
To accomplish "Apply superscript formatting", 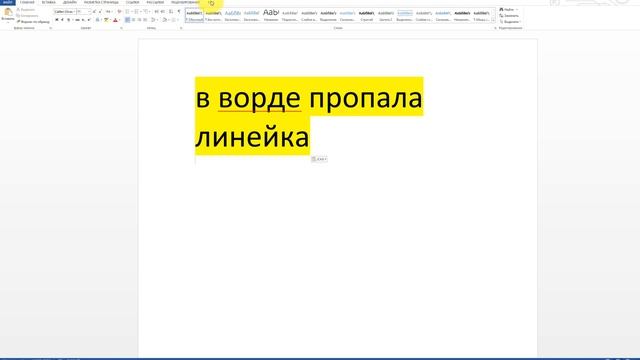I will pos(89,20).
